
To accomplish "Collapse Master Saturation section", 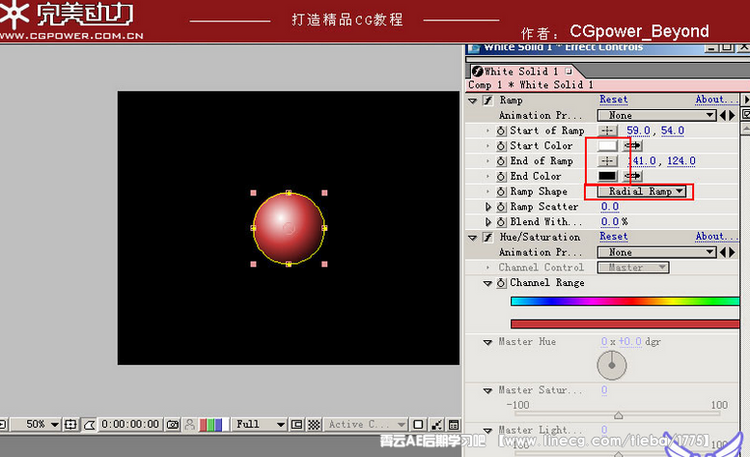I will [487, 391].
